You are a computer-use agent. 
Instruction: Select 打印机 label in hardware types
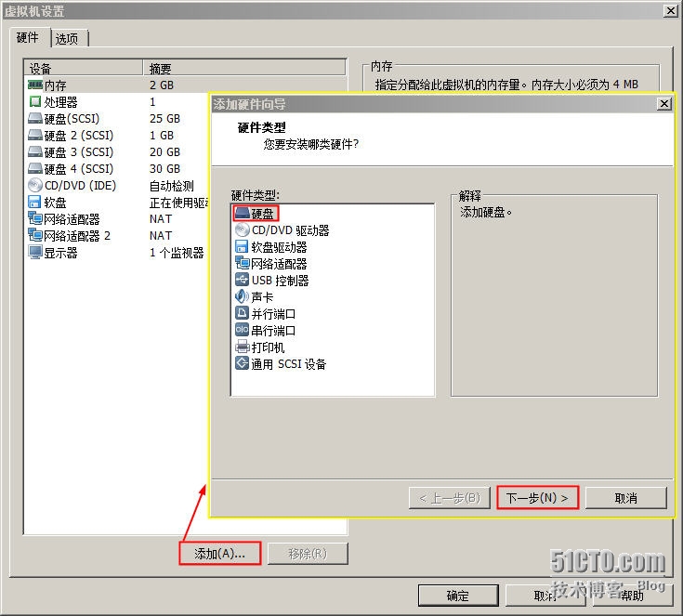click(x=268, y=347)
